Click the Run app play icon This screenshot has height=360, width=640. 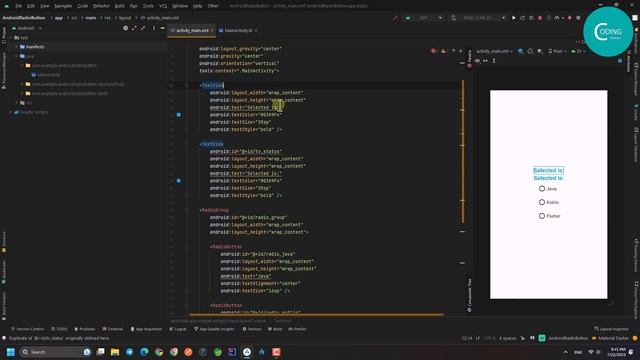pyautogui.click(x=513, y=18)
